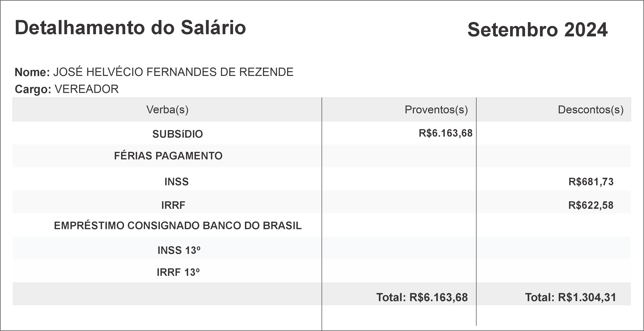
Task: Click the "Detalhamento do Salário" title
Action: click(x=130, y=27)
